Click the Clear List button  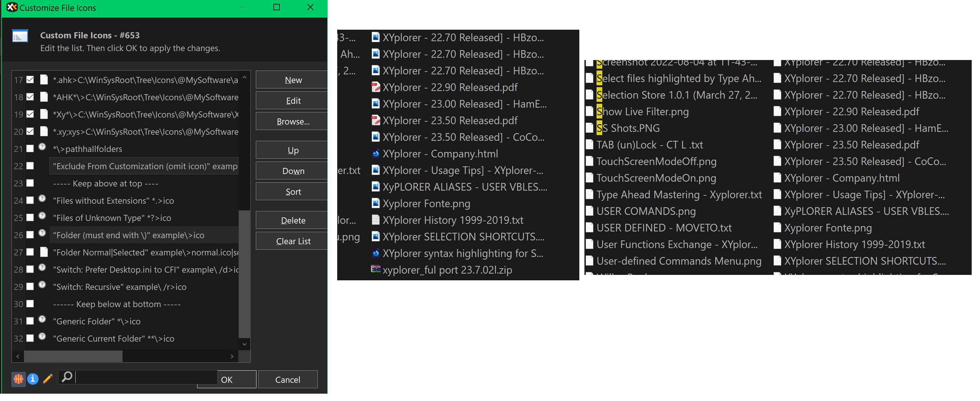(293, 241)
